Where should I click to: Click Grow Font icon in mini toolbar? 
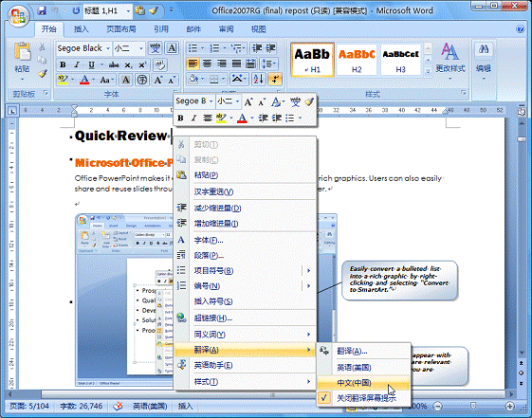pyautogui.click(x=248, y=101)
